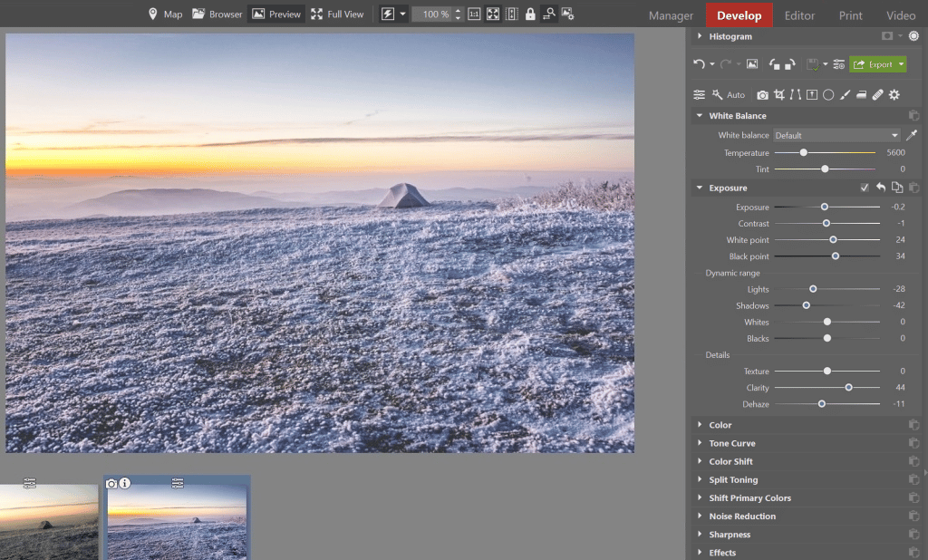
Task: Pick the white balance eyedropper
Action: pyautogui.click(x=912, y=135)
